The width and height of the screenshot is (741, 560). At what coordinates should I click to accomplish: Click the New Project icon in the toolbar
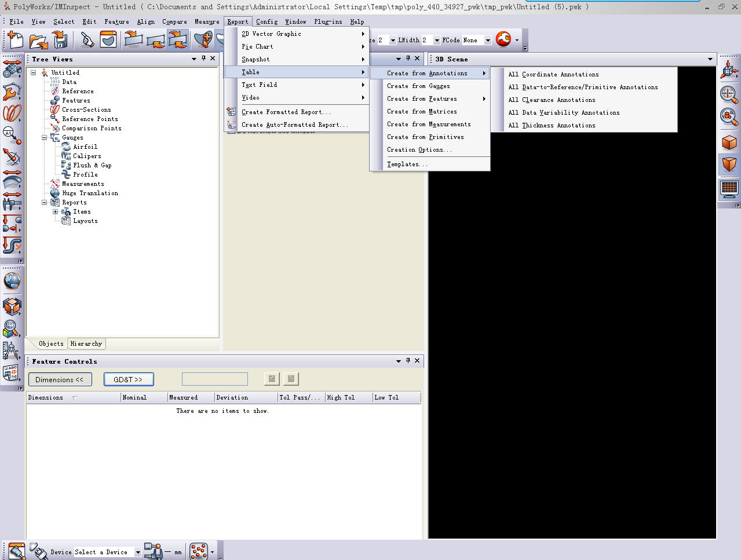(16, 40)
